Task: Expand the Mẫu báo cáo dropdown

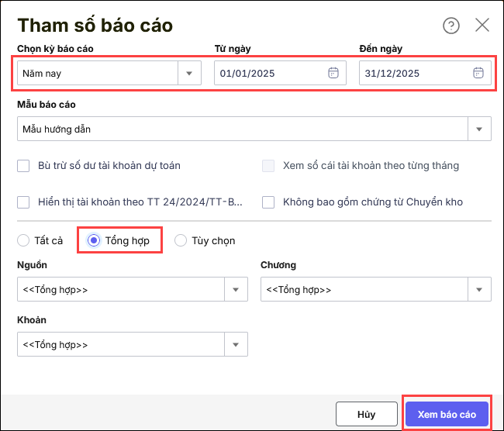Action: [x=479, y=129]
